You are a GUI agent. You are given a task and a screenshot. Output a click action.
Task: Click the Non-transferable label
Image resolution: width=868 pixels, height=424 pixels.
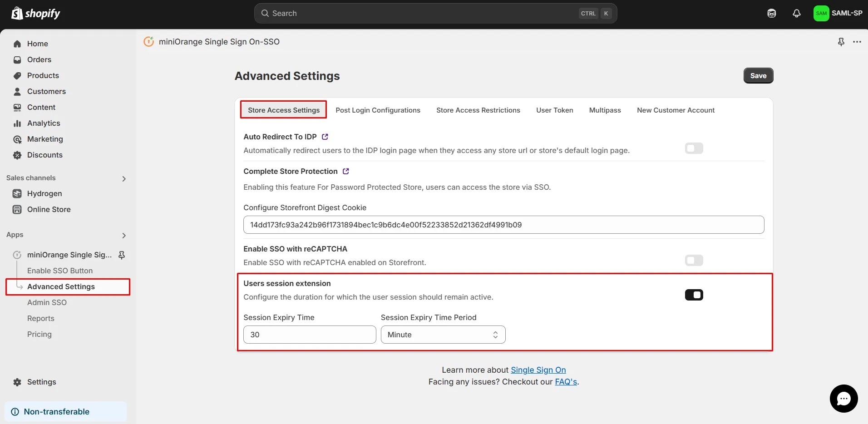pyautogui.click(x=57, y=412)
